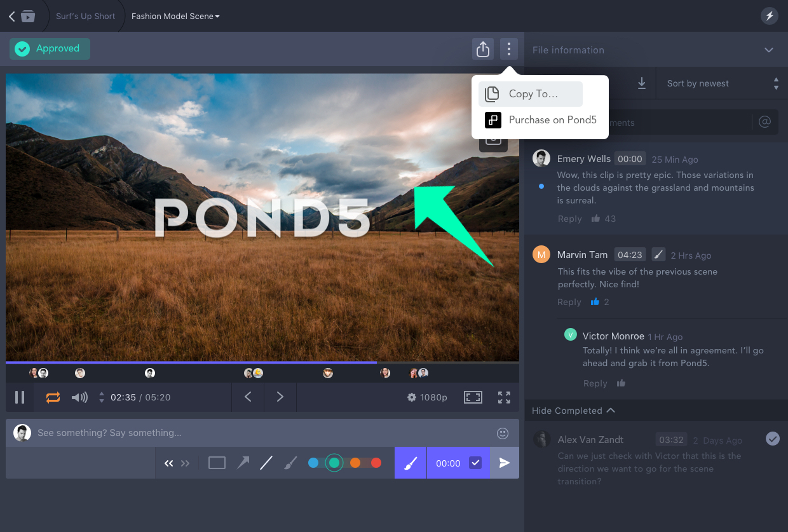Enter fullscreen with the expand arrows icon
This screenshot has height=532, width=788.
click(504, 397)
